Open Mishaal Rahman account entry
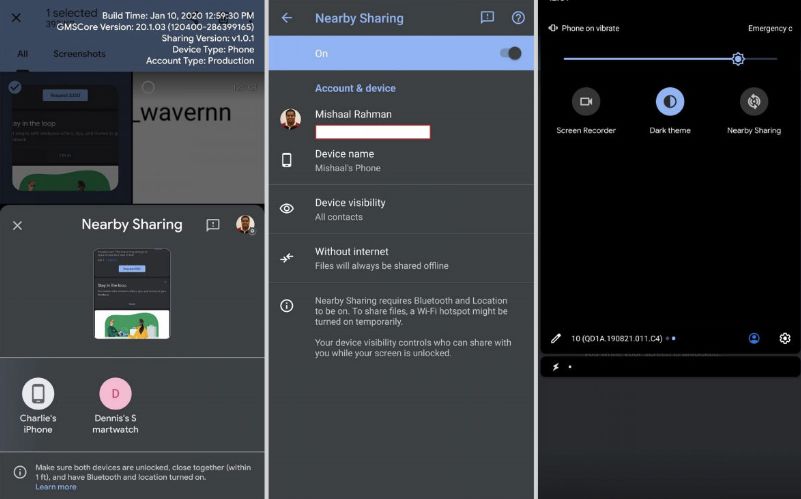The image size is (801, 499). (402, 122)
